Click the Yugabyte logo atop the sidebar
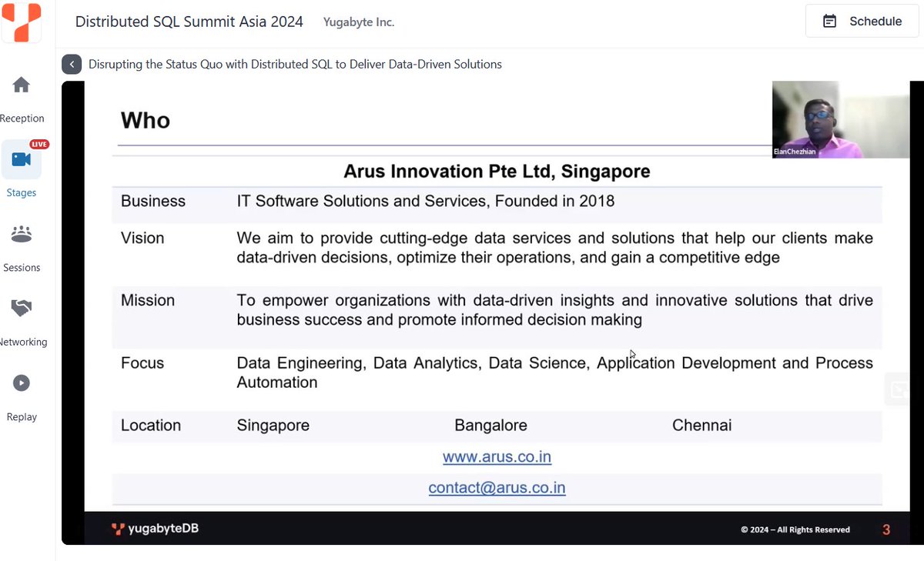 point(21,22)
